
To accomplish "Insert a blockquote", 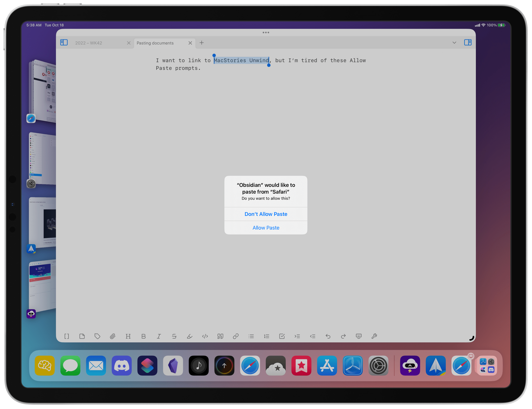I will (x=220, y=336).
